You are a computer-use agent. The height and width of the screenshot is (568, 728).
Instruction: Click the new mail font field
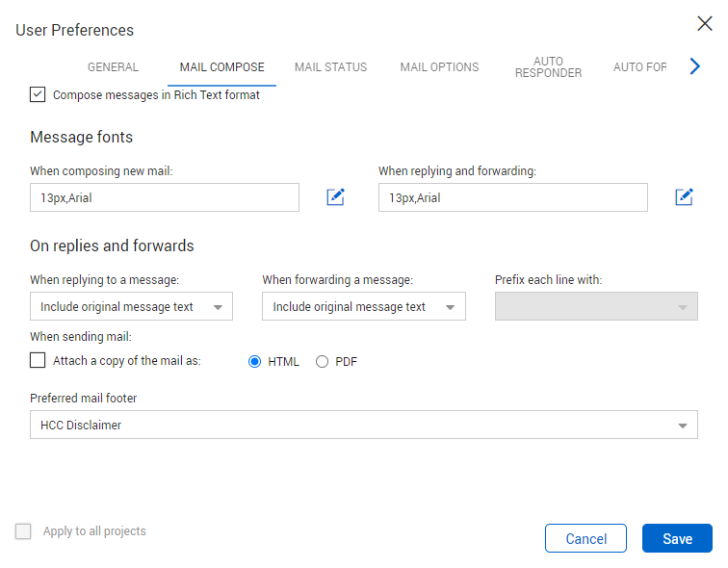coord(165,198)
